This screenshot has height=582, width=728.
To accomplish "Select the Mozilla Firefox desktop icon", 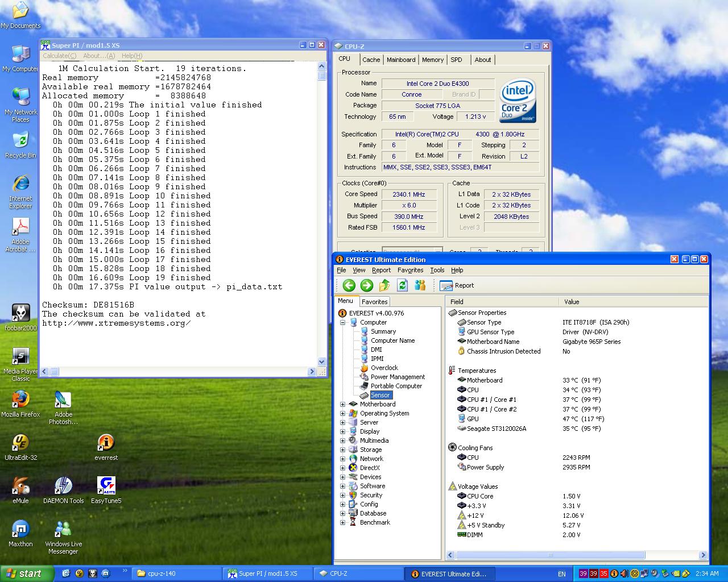I will tap(20, 404).
